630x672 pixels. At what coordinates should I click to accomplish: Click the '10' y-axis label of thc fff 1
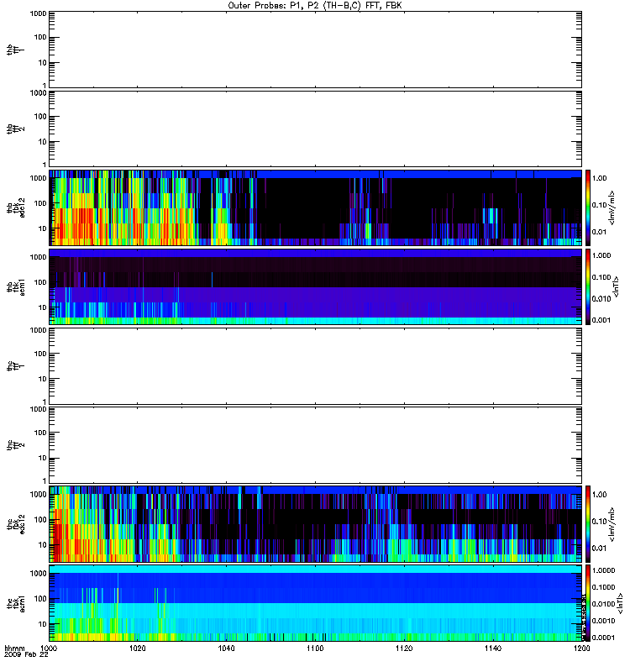(x=42, y=379)
